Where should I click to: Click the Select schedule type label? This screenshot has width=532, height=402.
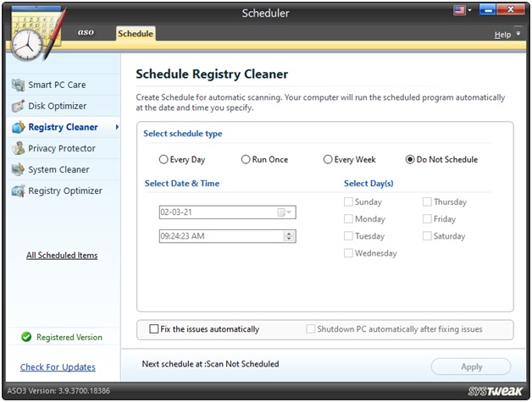183,134
